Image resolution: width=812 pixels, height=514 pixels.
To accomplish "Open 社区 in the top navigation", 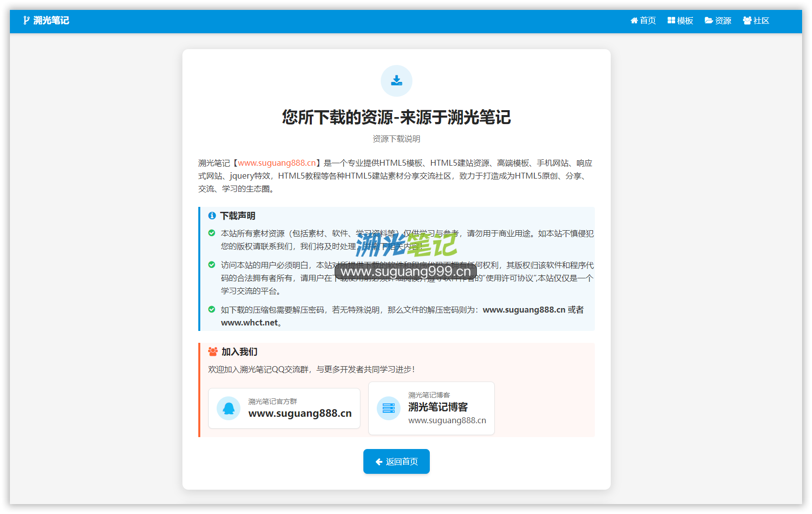I will [x=756, y=20].
